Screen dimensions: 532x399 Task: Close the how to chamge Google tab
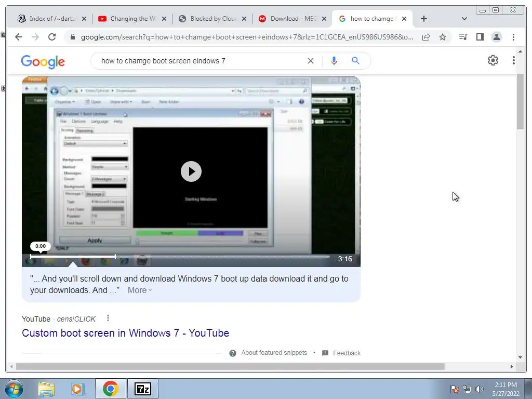404,19
